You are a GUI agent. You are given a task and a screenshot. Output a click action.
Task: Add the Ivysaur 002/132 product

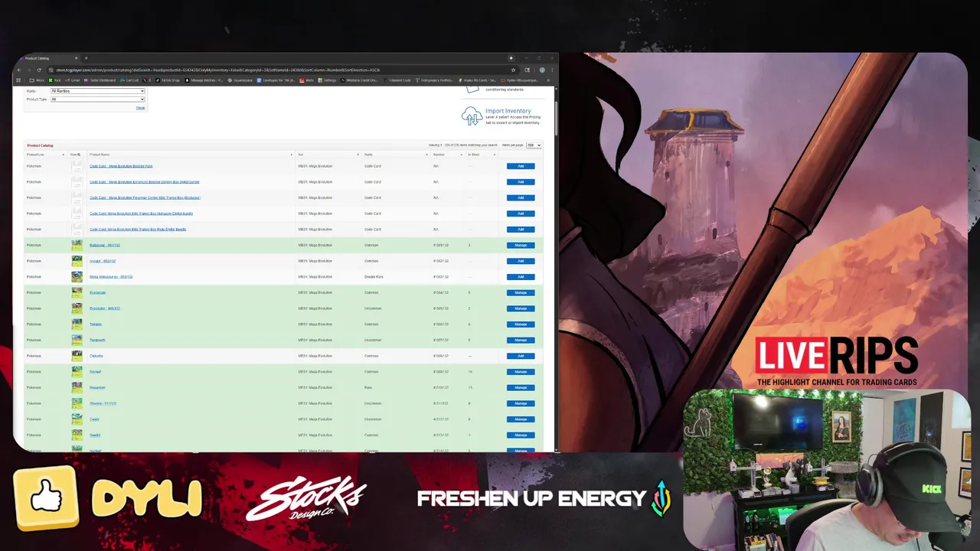coord(521,261)
